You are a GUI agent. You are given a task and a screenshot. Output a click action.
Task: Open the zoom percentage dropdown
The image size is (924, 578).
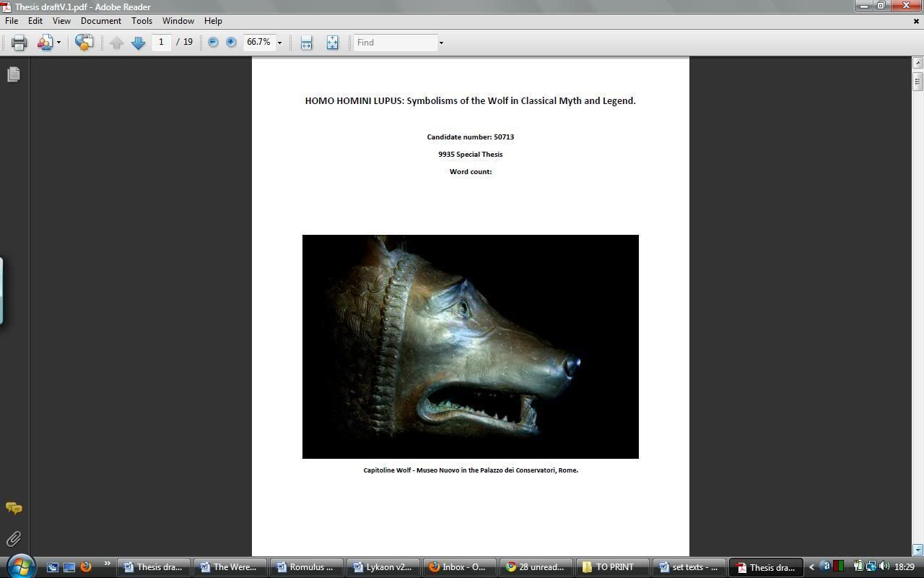[279, 43]
